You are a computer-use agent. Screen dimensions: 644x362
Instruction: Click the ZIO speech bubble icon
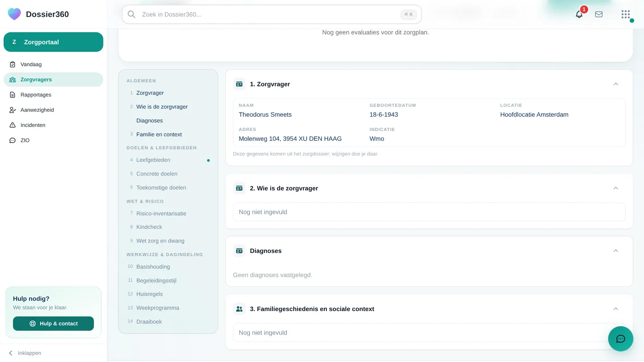click(x=13, y=140)
